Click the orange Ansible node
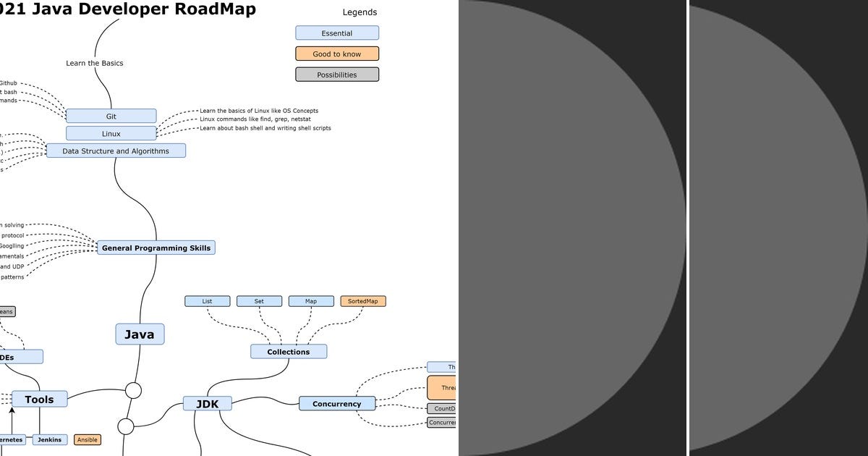868x456 pixels. [x=87, y=439]
